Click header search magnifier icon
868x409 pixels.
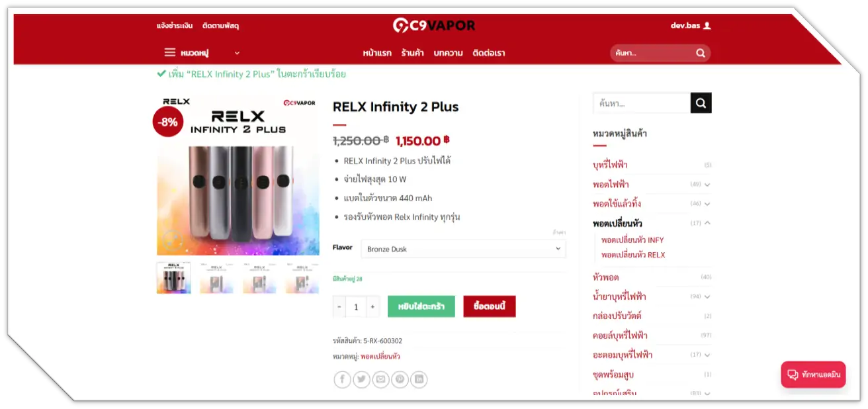tap(701, 53)
